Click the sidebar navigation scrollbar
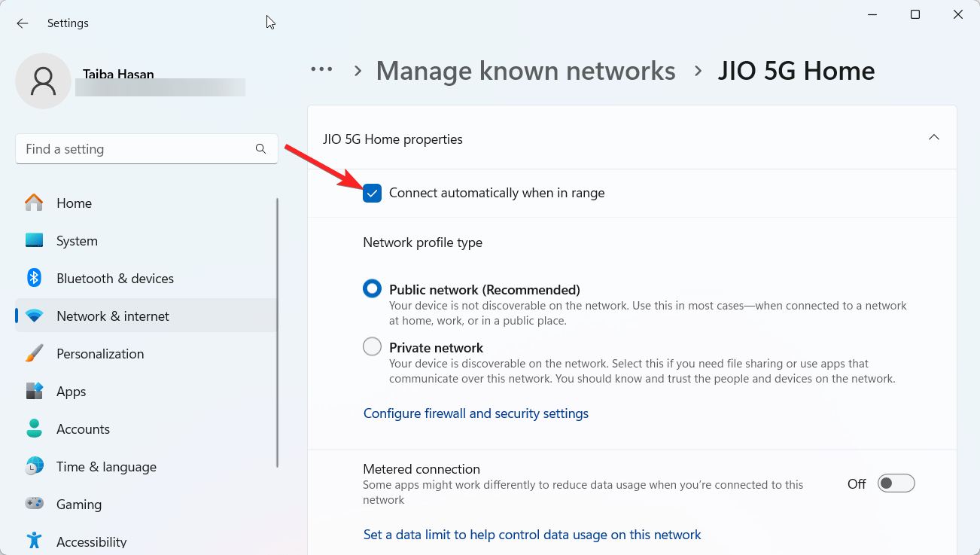 click(x=278, y=331)
